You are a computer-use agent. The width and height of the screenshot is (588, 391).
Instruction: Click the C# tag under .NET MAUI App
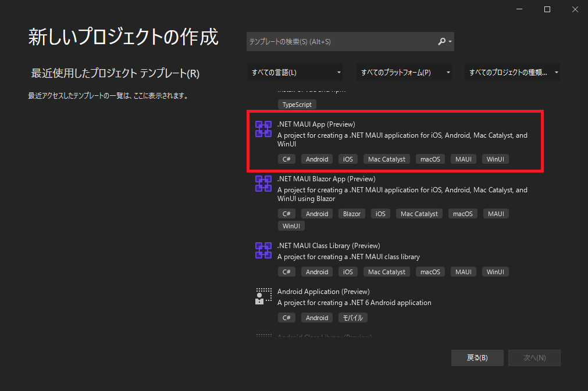click(x=287, y=159)
